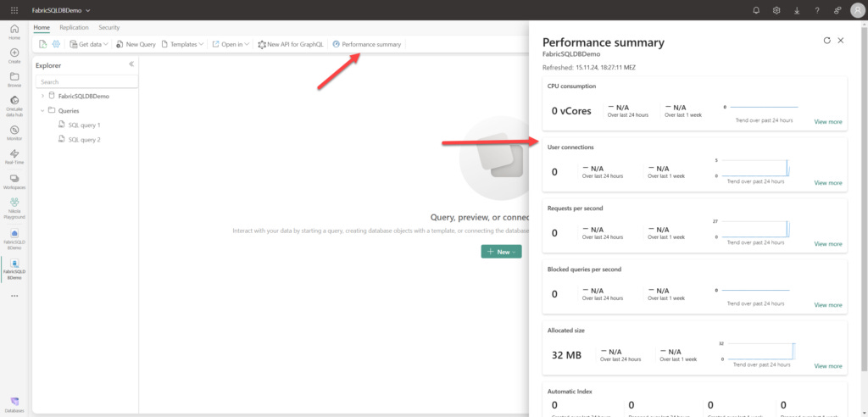This screenshot has height=417, width=868.
Task: Click the download icon in top bar
Action: coord(797,10)
